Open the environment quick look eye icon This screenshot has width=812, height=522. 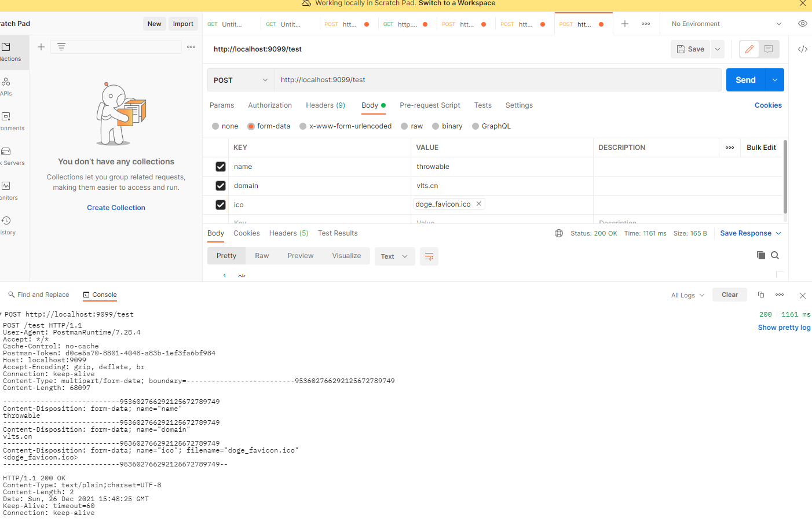tap(802, 23)
